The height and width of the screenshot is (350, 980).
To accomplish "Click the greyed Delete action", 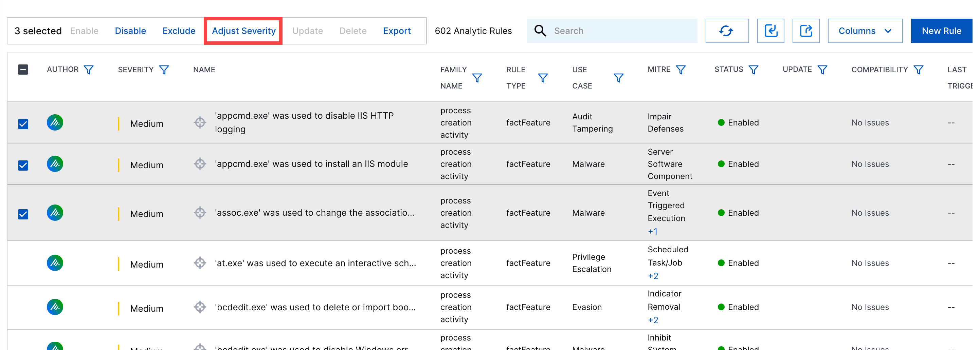I will 353,31.
